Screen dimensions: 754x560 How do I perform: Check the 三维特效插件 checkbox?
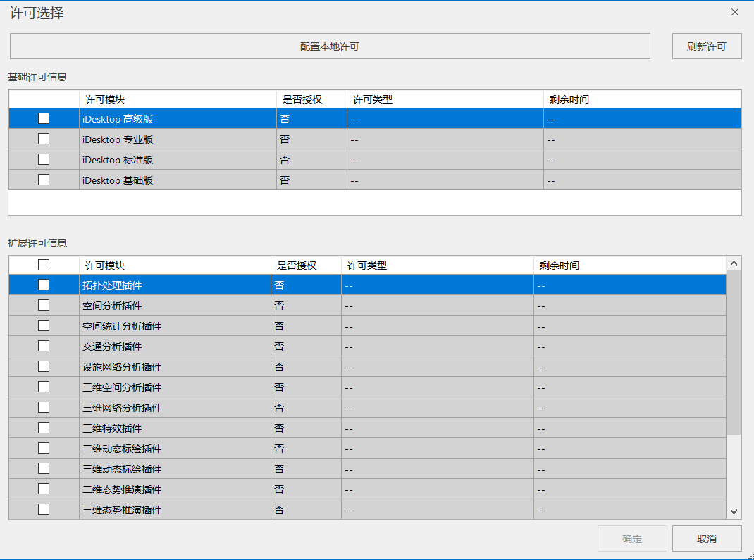click(44, 428)
